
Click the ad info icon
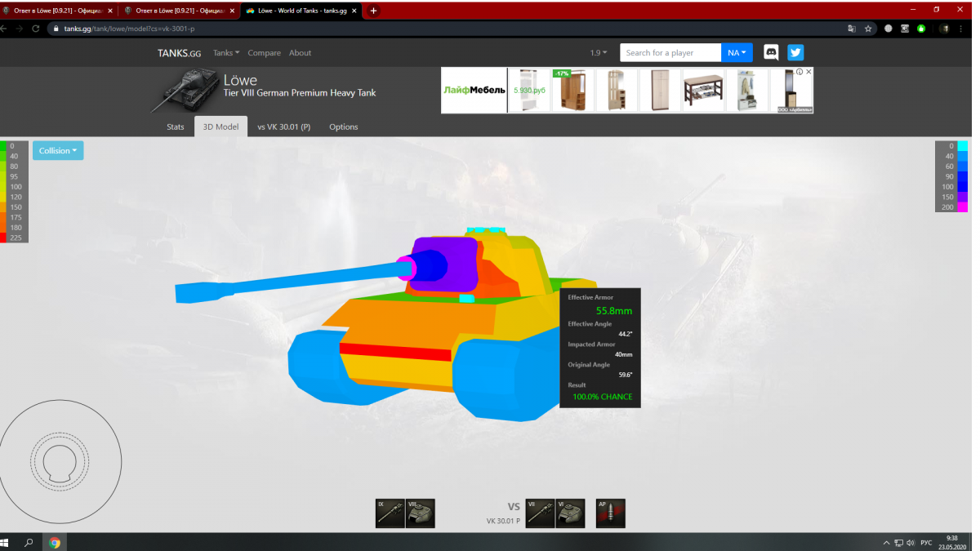[x=800, y=72]
